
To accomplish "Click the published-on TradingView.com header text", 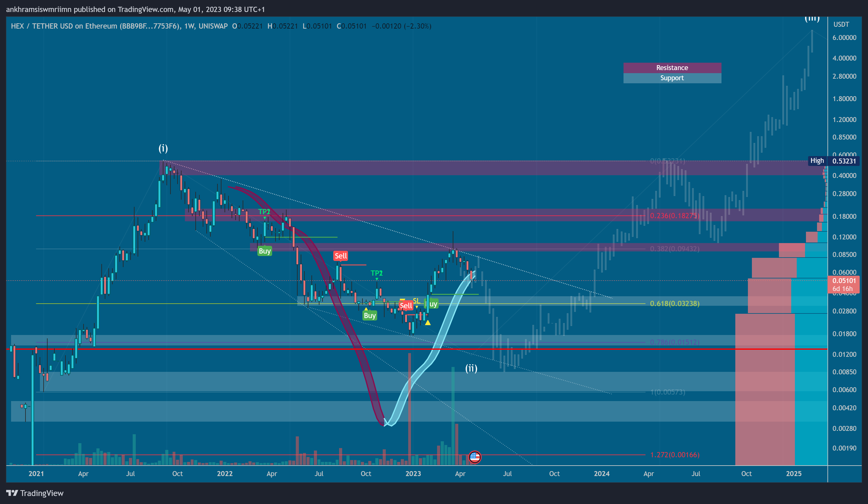I will click(135, 9).
